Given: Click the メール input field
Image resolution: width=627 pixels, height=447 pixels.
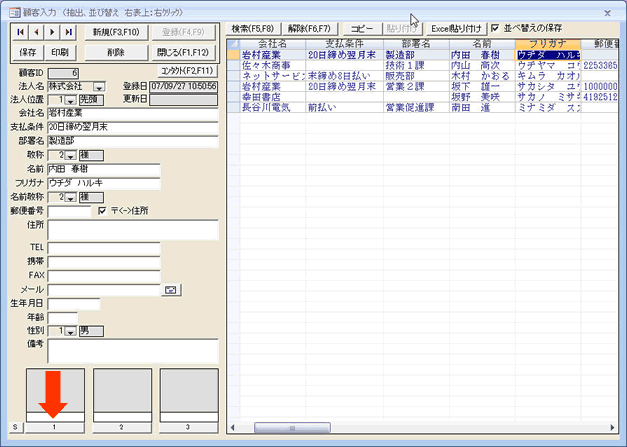Looking at the screenshot, I should coord(104,290).
